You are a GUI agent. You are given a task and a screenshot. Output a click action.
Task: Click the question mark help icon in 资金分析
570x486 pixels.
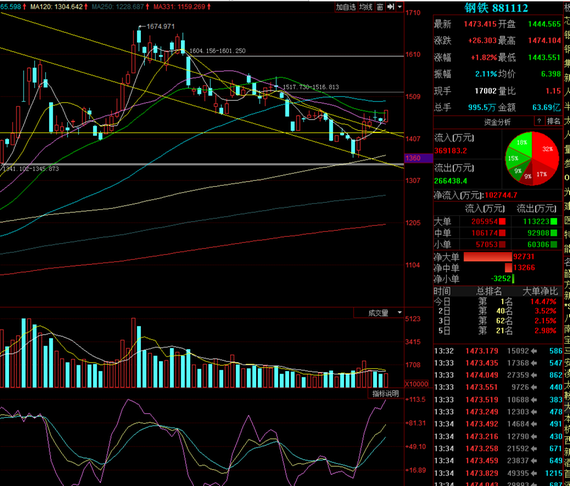539,121
